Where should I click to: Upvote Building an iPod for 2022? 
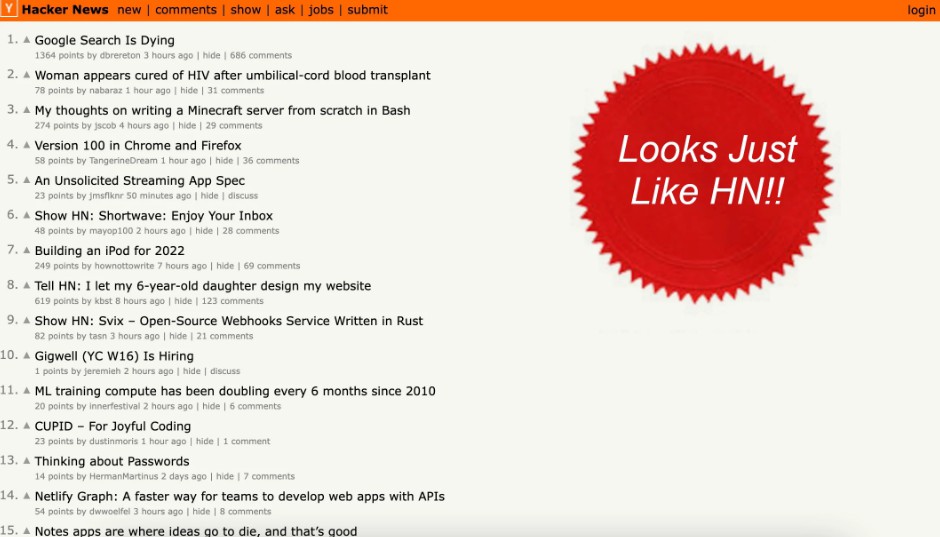[27, 251]
